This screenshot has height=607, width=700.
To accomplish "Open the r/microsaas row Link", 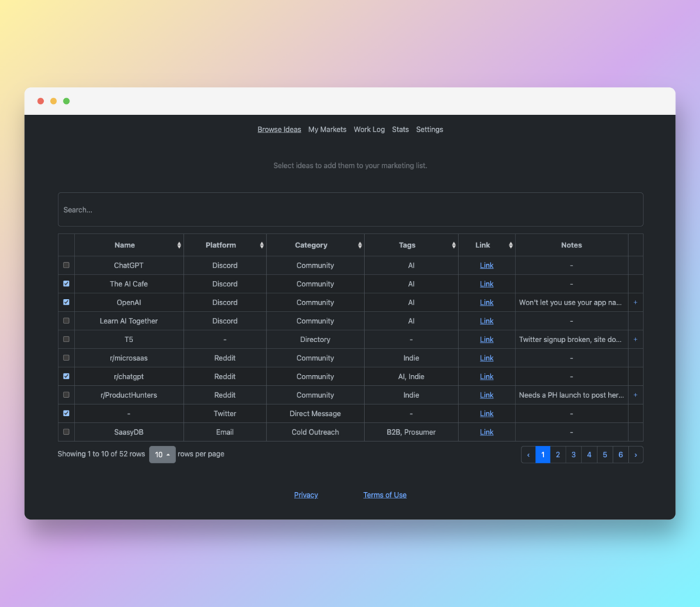I will (x=487, y=358).
